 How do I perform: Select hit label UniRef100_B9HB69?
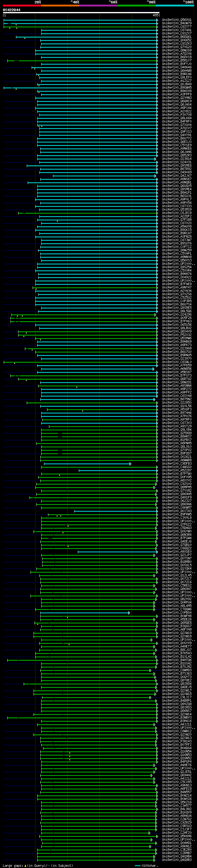coord(177,342)
